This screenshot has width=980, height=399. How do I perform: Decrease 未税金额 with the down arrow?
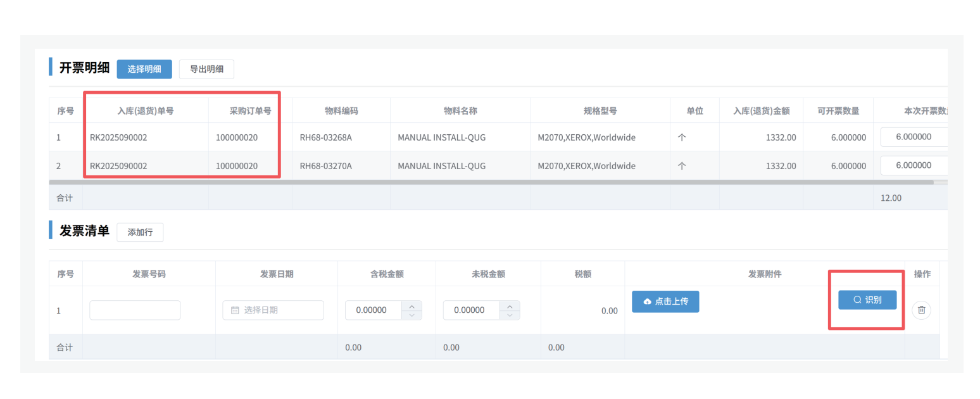coord(510,315)
